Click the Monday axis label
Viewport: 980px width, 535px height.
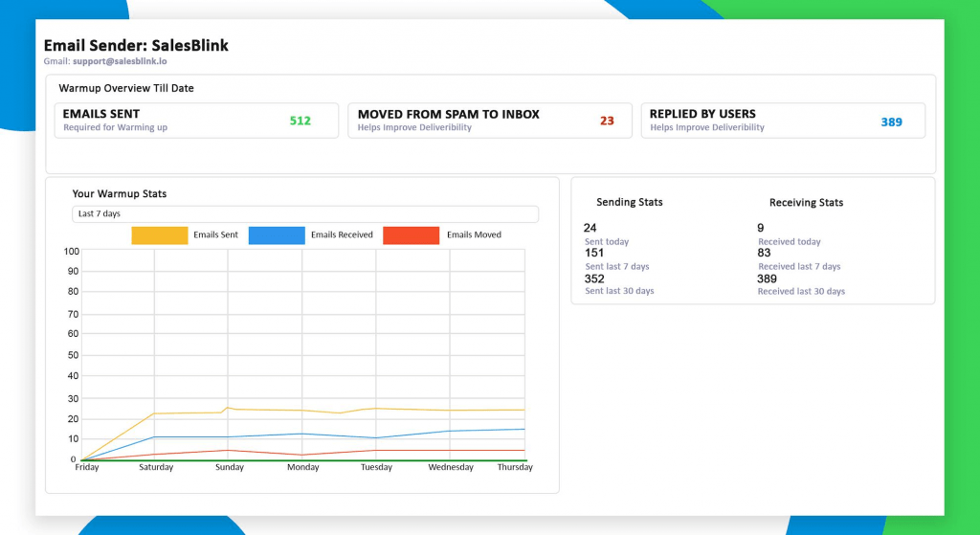point(303,467)
